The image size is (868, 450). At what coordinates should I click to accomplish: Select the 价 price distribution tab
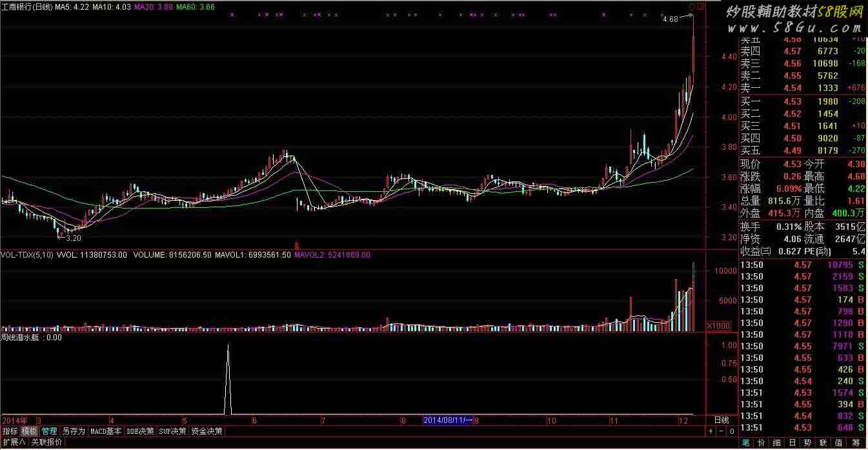tap(763, 443)
